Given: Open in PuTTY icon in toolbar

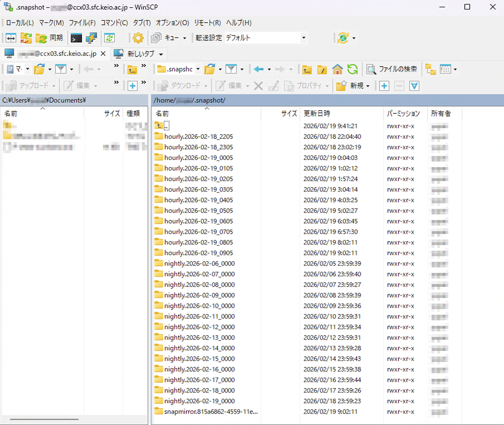Looking at the screenshot, I should pos(91,38).
